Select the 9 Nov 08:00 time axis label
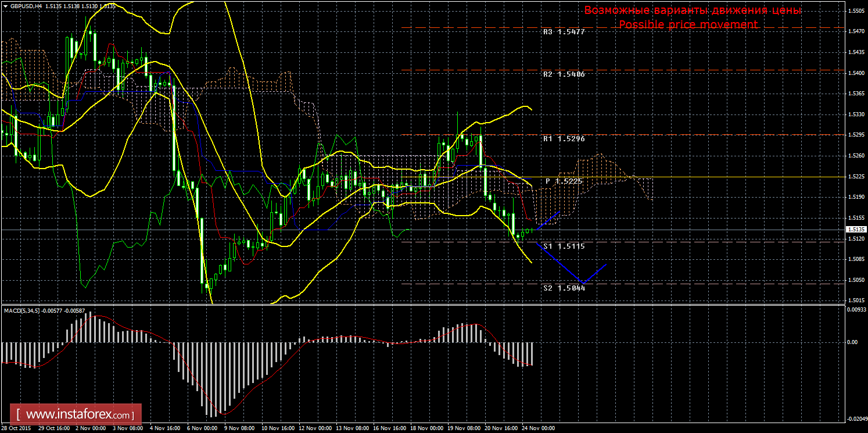Image resolution: width=868 pixels, height=433 pixels. [239, 428]
